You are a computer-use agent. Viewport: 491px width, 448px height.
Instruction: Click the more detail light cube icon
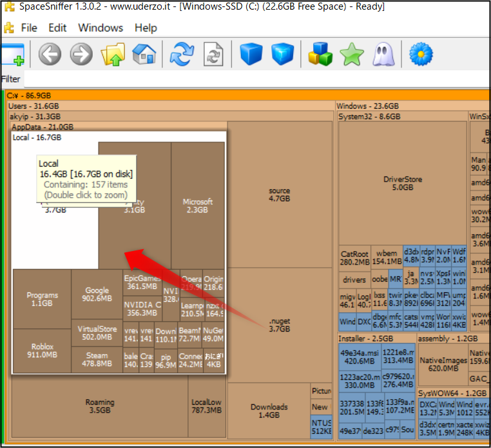click(282, 54)
